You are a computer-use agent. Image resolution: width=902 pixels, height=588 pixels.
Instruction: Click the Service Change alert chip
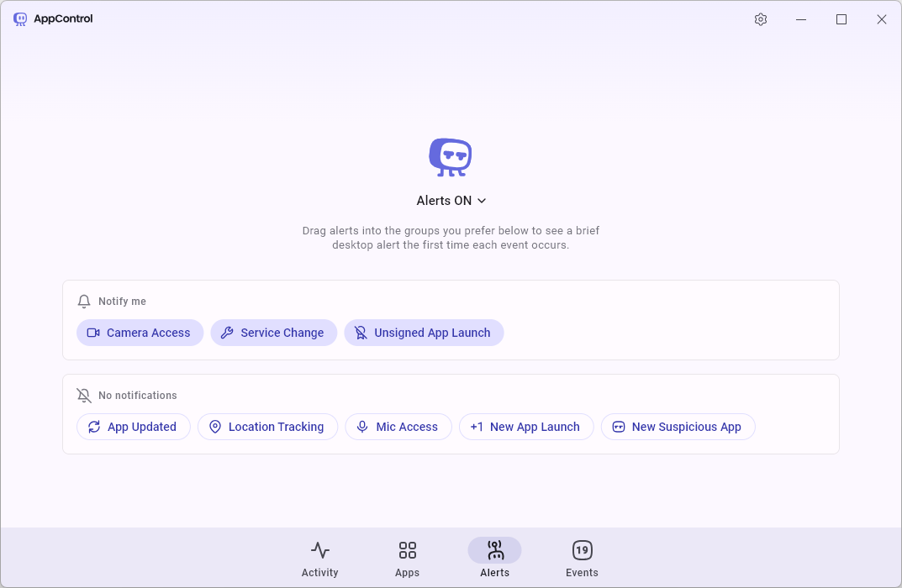[274, 333]
